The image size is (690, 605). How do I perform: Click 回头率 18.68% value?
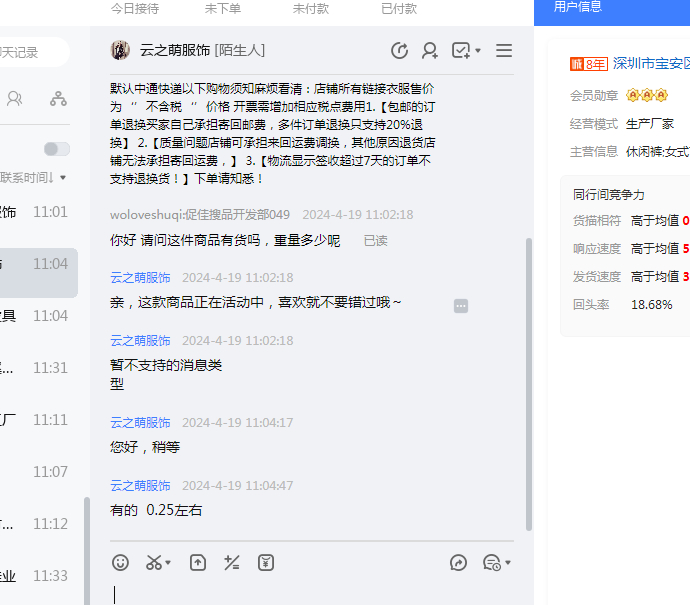tap(651, 305)
